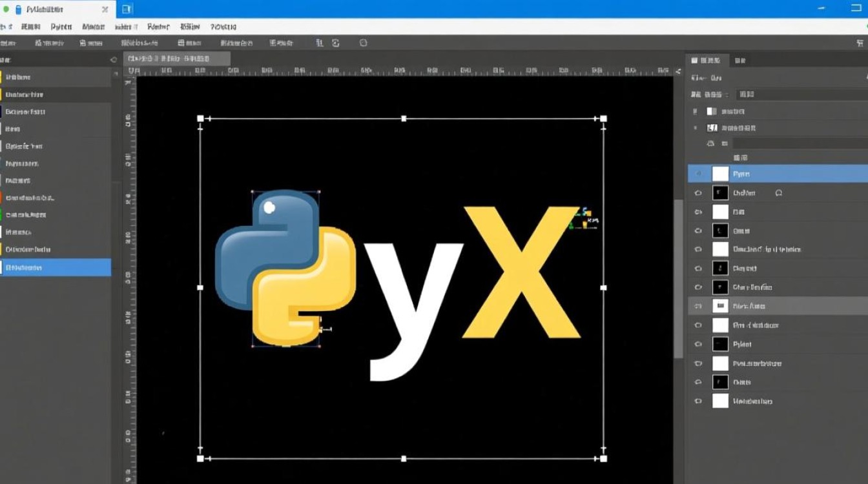
Task: Select the Python logo thumbnail on the canvas
Action: tap(284, 271)
